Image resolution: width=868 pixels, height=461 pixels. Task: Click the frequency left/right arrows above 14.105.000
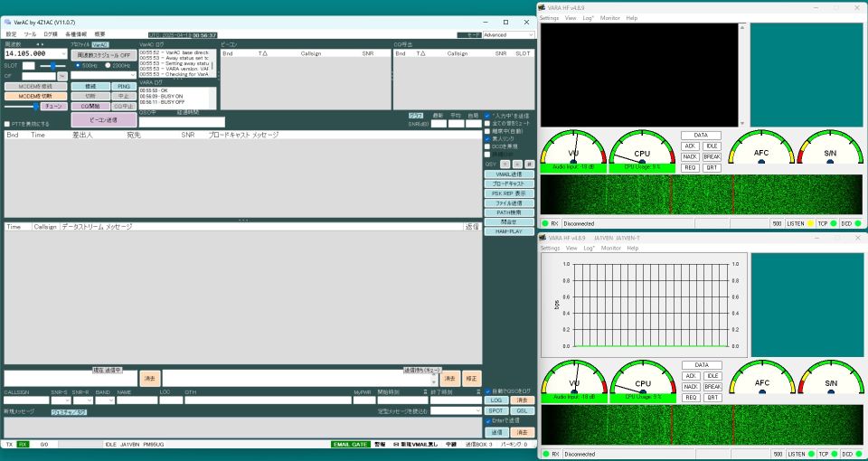click(40, 44)
